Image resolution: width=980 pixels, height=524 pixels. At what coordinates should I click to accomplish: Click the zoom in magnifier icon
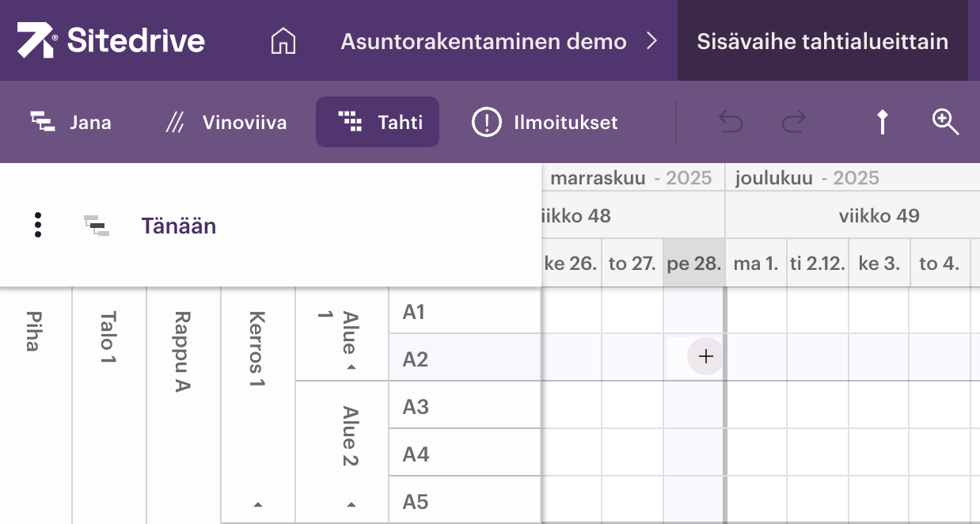click(945, 122)
